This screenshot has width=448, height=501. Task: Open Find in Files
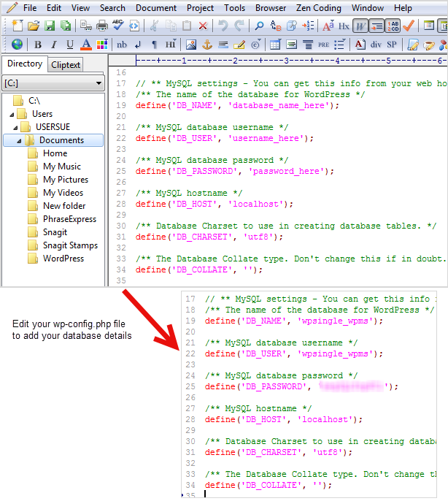[x=292, y=26]
